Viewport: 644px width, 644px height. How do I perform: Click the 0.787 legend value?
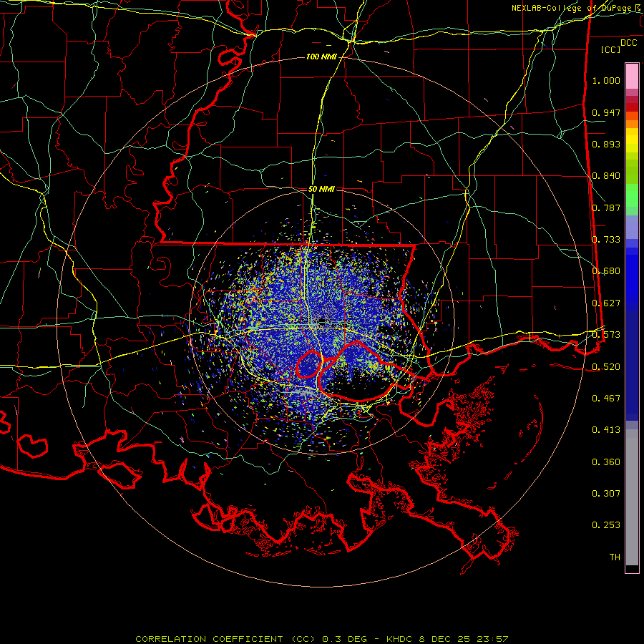[x=606, y=208]
